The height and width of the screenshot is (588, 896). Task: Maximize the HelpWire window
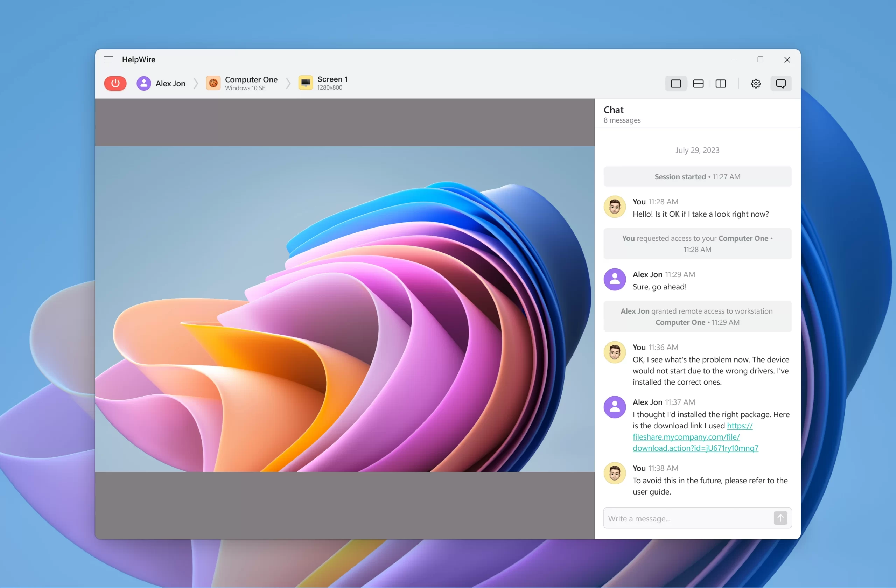760,59
